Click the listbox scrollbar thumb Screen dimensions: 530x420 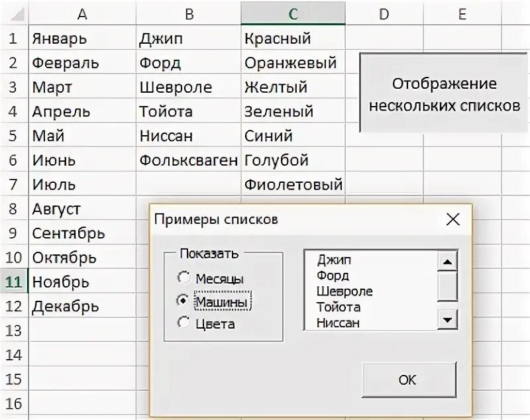pyautogui.click(x=447, y=286)
